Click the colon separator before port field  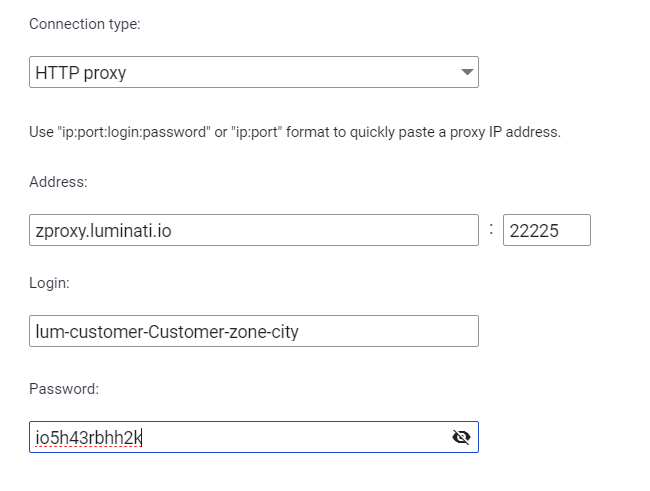click(491, 228)
